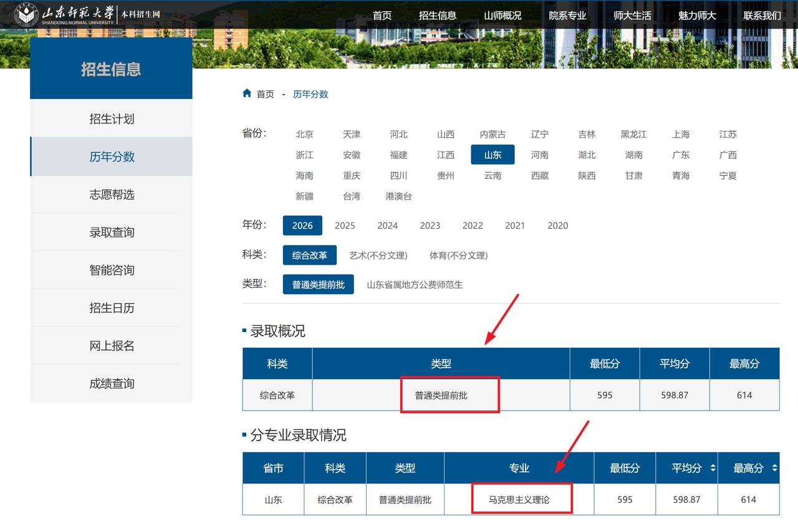Choose province 北京
The height and width of the screenshot is (532, 798).
coord(305,134)
